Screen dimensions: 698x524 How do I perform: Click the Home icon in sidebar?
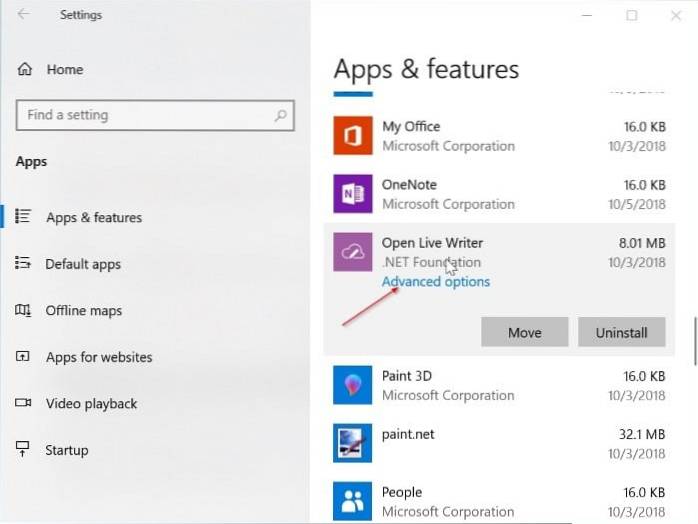point(24,70)
